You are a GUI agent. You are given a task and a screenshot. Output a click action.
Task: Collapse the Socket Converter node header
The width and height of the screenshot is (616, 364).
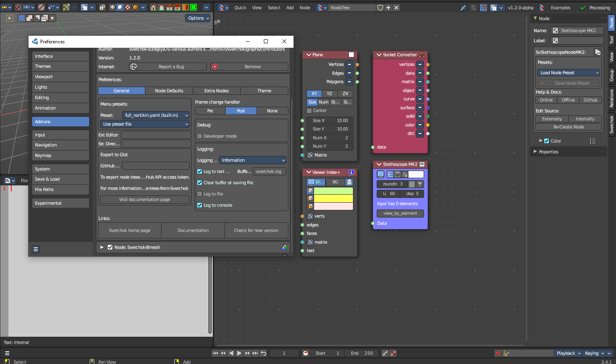(x=378, y=55)
